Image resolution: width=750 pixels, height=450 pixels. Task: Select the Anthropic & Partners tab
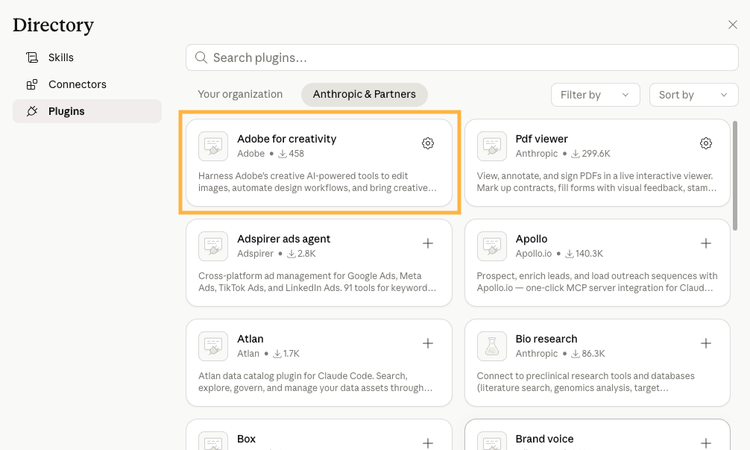364,94
